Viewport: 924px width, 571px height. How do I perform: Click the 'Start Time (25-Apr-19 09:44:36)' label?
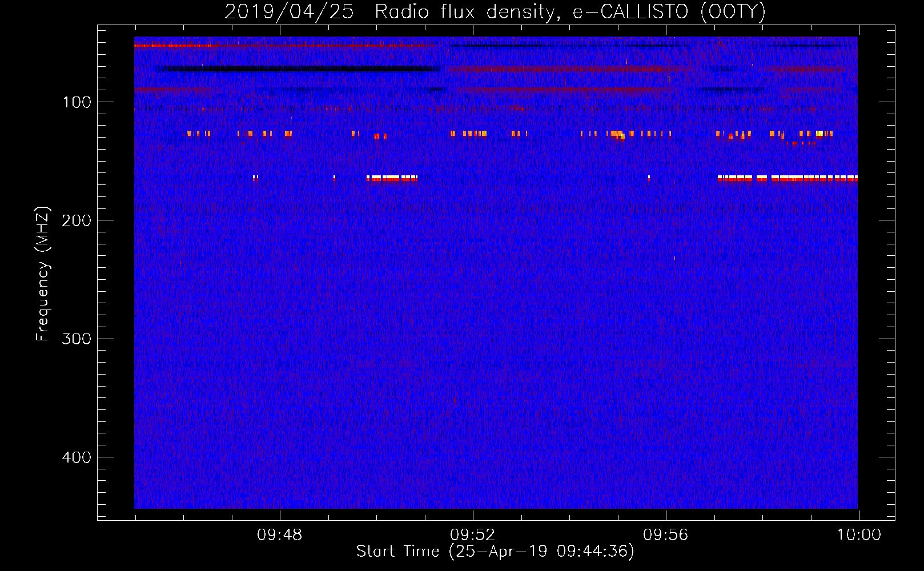pyautogui.click(x=495, y=552)
